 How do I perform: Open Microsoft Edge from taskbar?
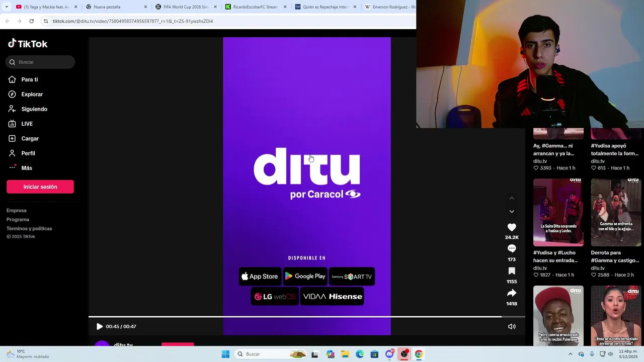point(360,354)
